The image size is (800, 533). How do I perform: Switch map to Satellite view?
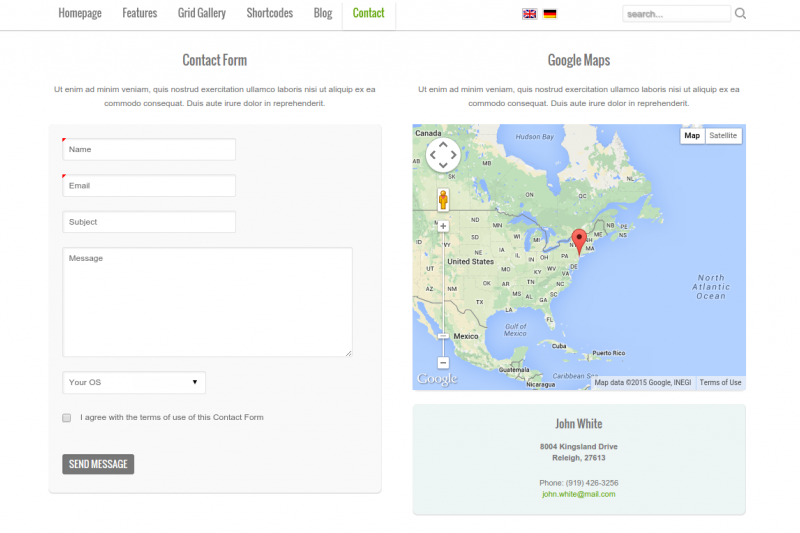(723, 136)
